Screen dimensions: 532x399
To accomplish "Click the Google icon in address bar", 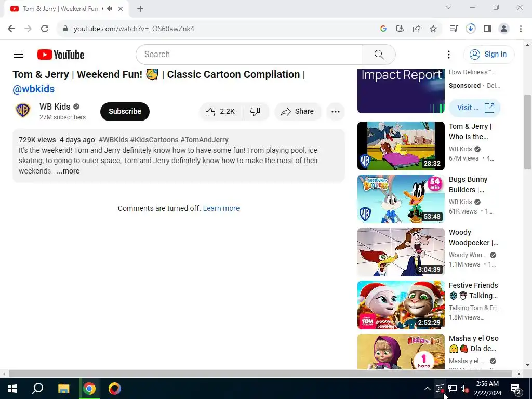I will pos(383,29).
